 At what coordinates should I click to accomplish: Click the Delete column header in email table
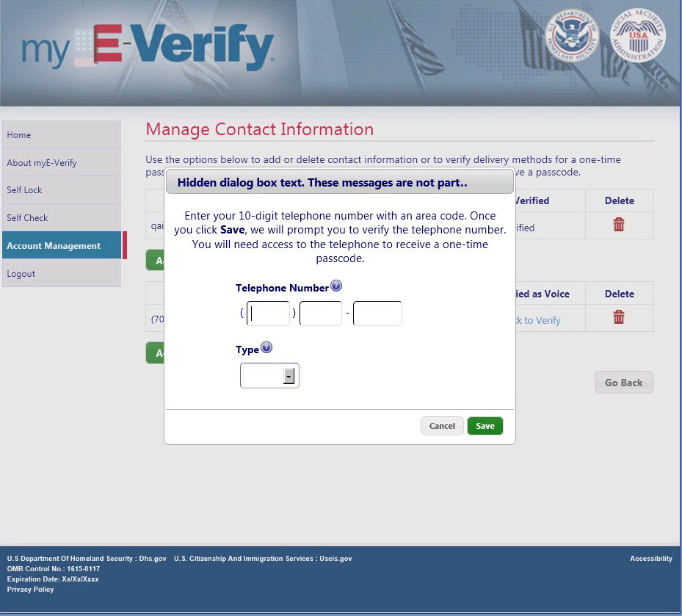click(620, 200)
